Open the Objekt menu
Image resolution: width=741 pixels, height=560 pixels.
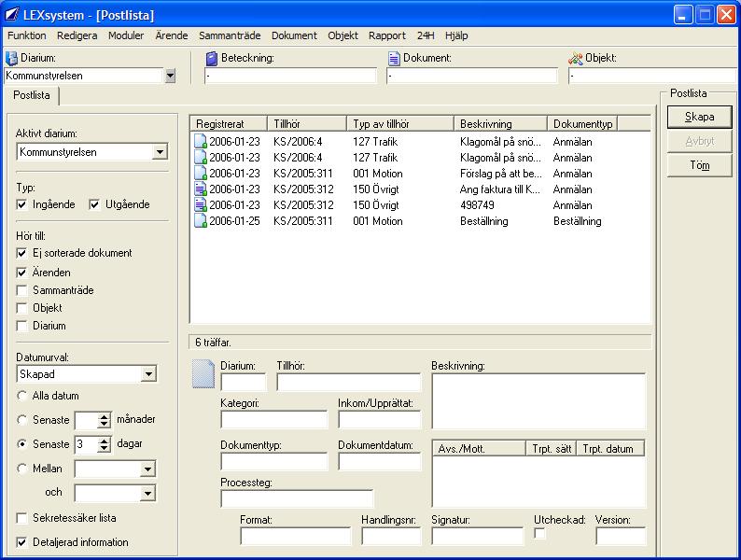tap(343, 35)
